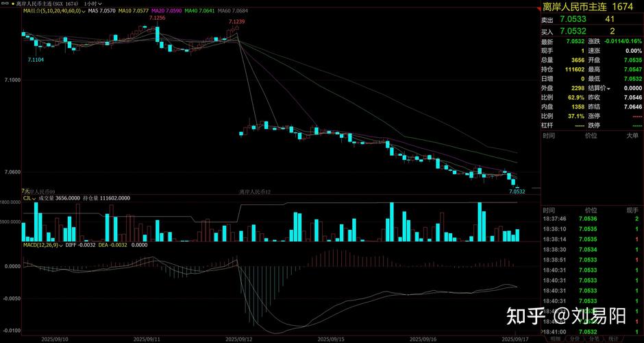This screenshot has height=343, width=644.
Task: Select the 明细 tab at bottom right
Action: [x=554, y=338]
